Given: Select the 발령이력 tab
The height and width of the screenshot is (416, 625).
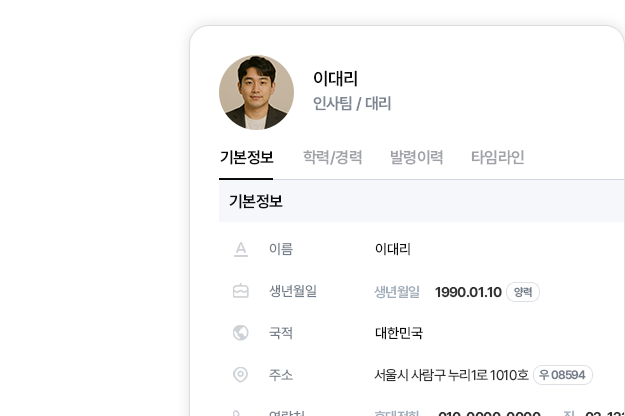Looking at the screenshot, I should 416,157.
